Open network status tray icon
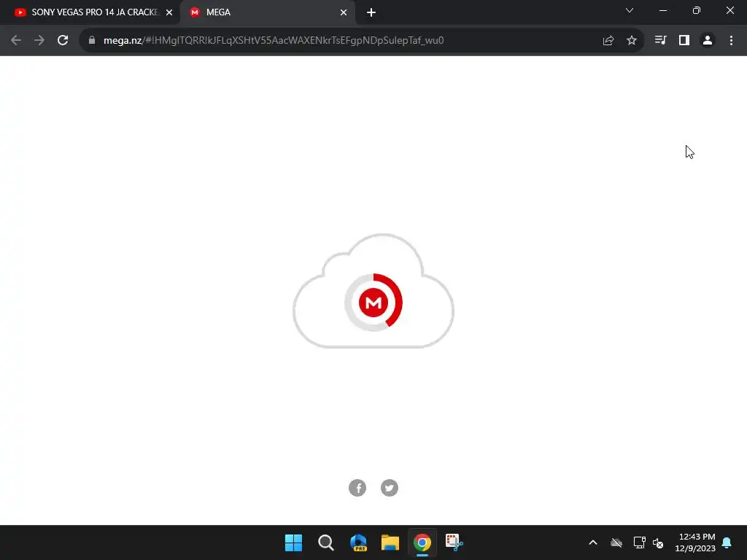 pos(639,542)
